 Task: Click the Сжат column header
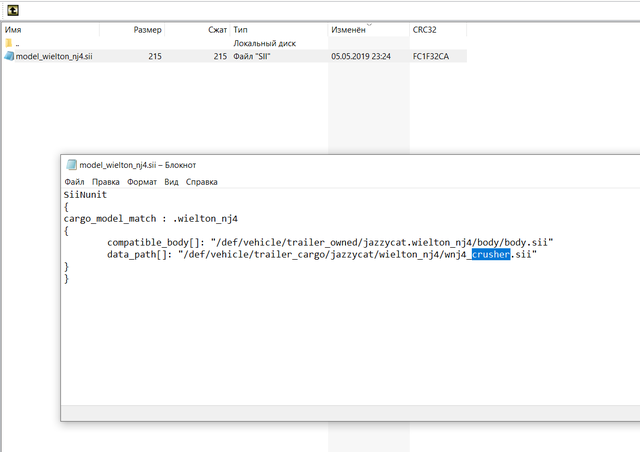pos(217,30)
